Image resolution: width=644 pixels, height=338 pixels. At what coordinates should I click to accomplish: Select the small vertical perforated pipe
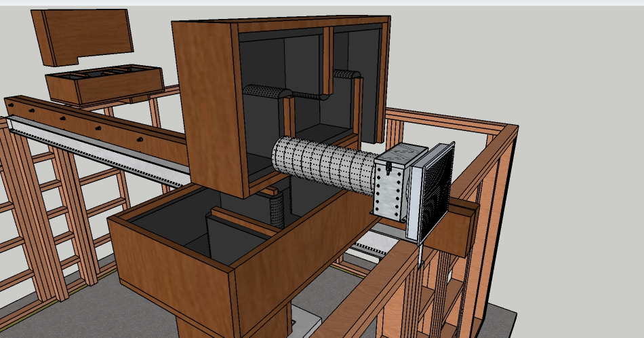[278, 209]
